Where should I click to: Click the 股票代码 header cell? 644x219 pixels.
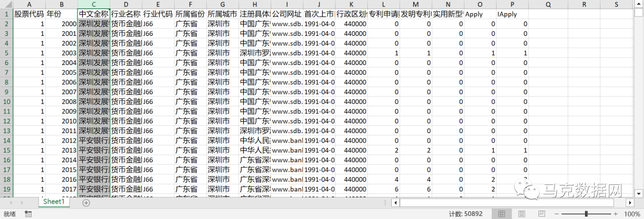click(29, 14)
